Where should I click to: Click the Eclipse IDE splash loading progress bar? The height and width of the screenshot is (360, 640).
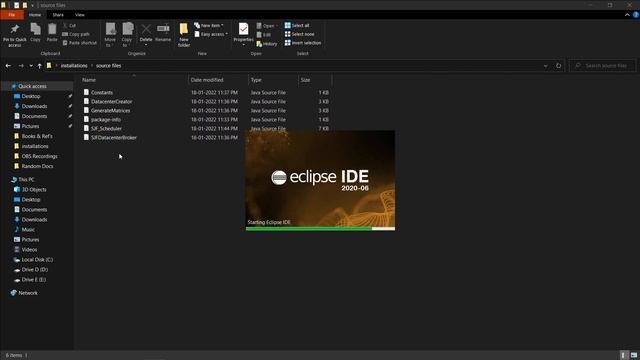click(320, 229)
